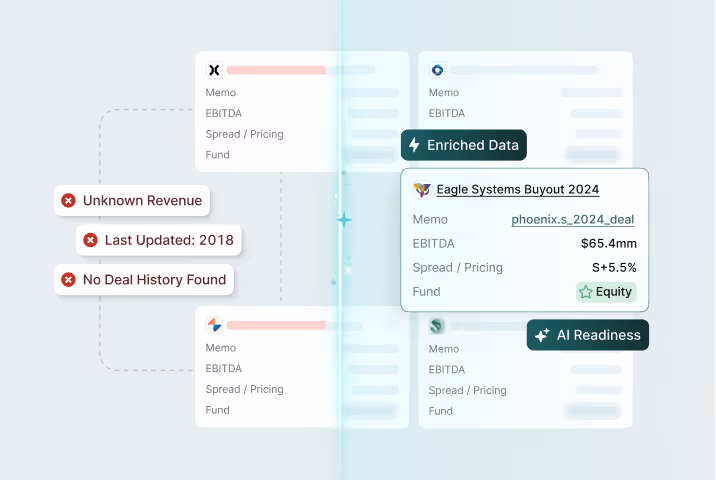
Task: Select the Unknown Revenue warning chip
Action: pos(132,200)
